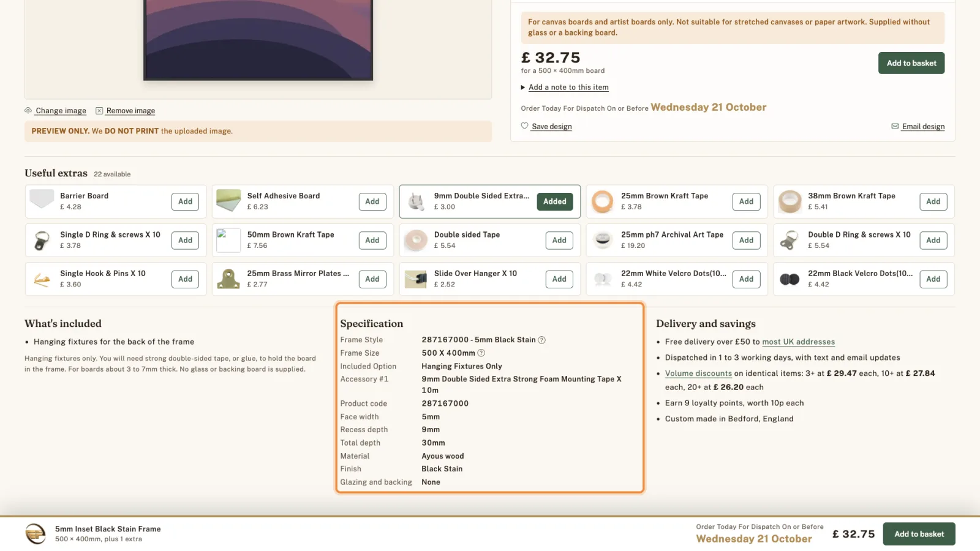Add Double D Ring & screws X 10
This screenshot has height=551, width=980.
933,241
